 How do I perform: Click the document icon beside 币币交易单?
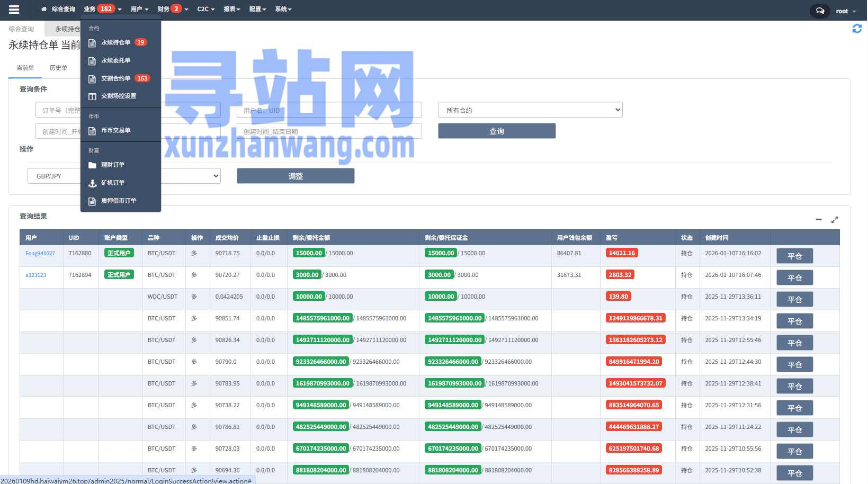click(x=93, y=130)
